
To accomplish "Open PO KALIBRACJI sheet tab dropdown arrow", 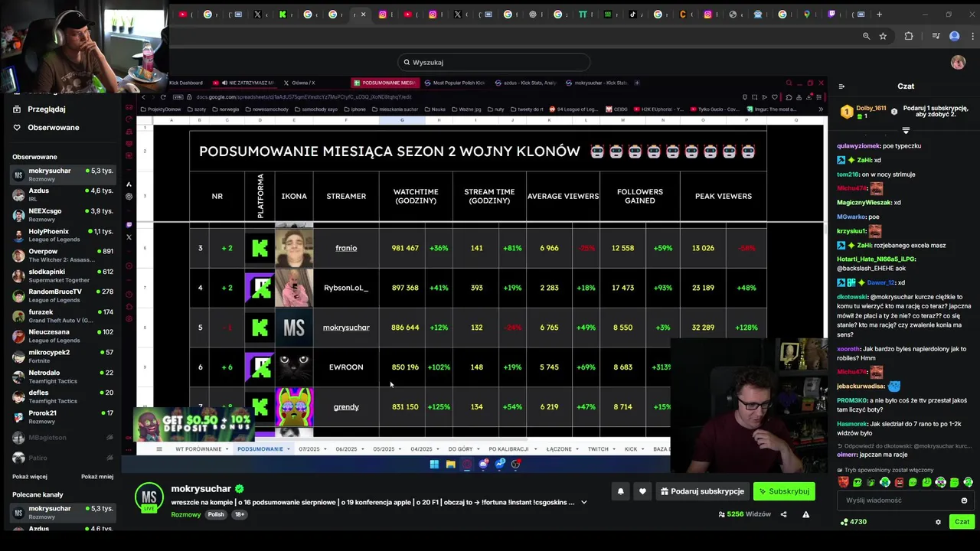I will click(x=535, y=449).
